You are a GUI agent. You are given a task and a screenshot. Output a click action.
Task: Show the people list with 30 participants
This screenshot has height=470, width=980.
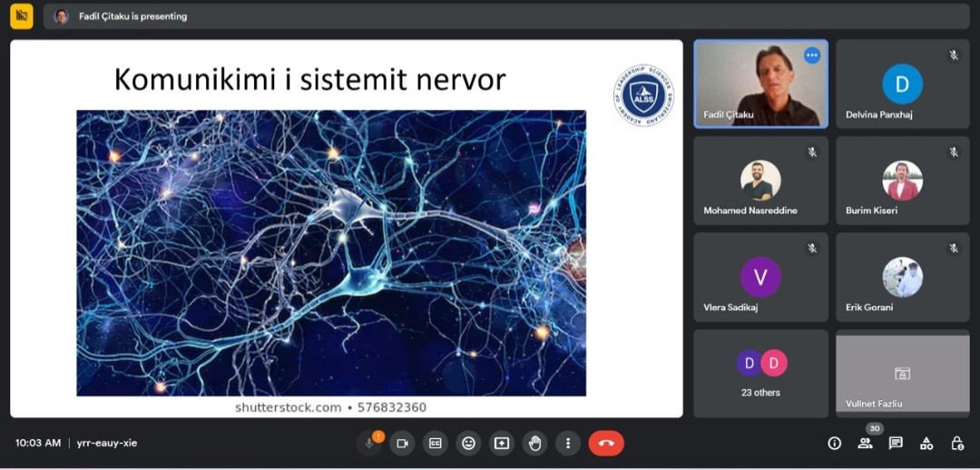[x=865, y=443]
